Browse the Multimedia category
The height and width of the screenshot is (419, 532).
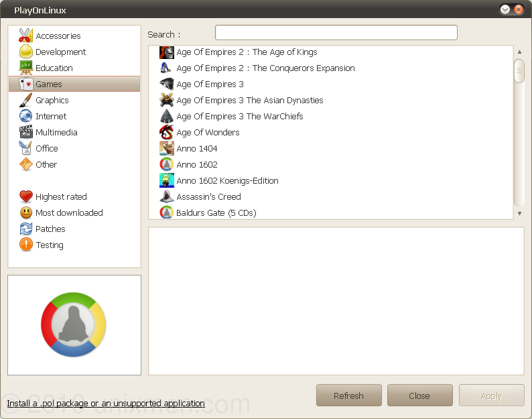point(74,132)
